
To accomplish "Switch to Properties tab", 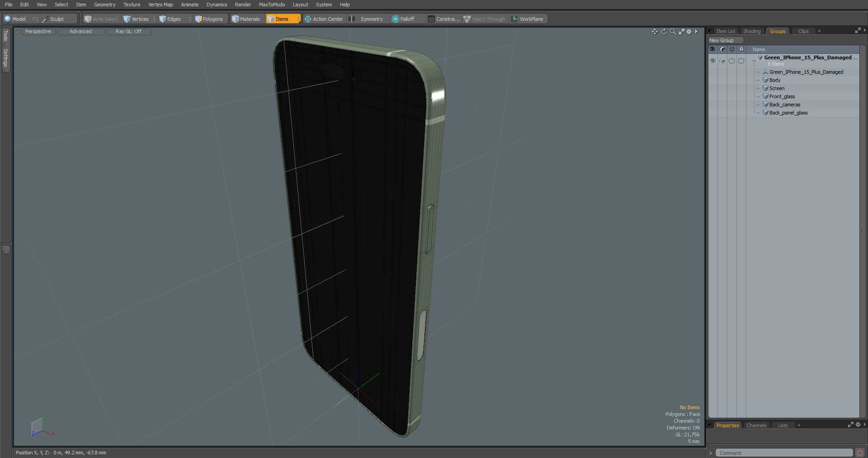I will [x=727, y=425].
